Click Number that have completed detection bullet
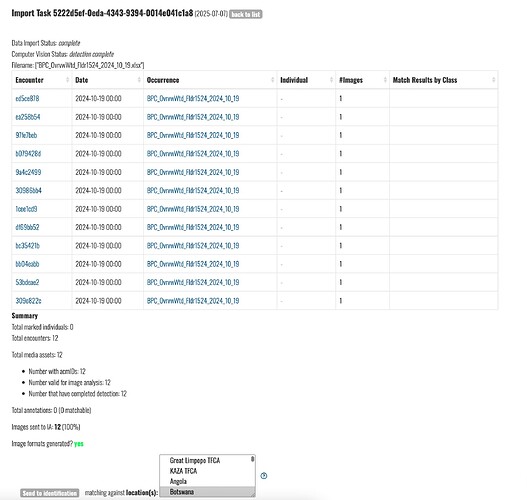 pyautogui.click(x=77, y=393)
